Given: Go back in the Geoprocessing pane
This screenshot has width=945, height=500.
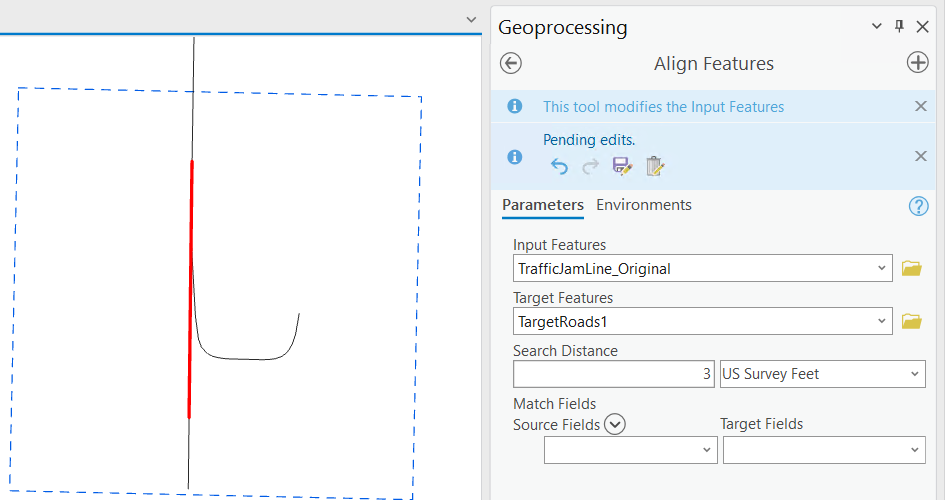Looking at the screenshot, I should tap(511, 63).
